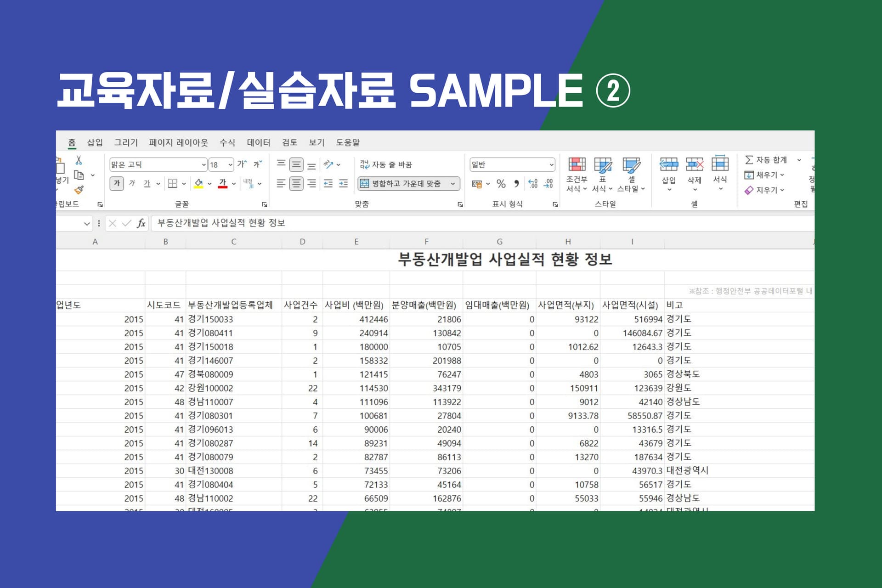Click the 조건부 서식 button

coord(577,175)
